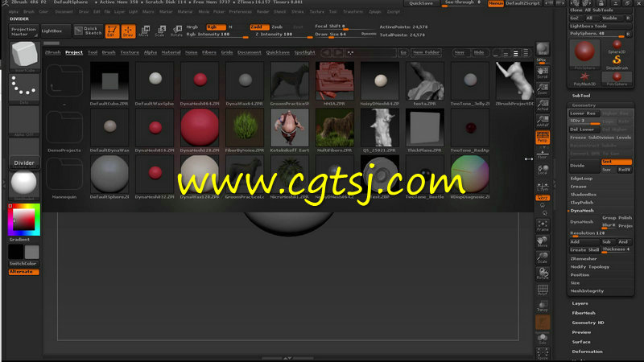Screen dimensions: 644x362
Task: Switch to the Alpha tab in LightBox
Action: tap(151, 52)
